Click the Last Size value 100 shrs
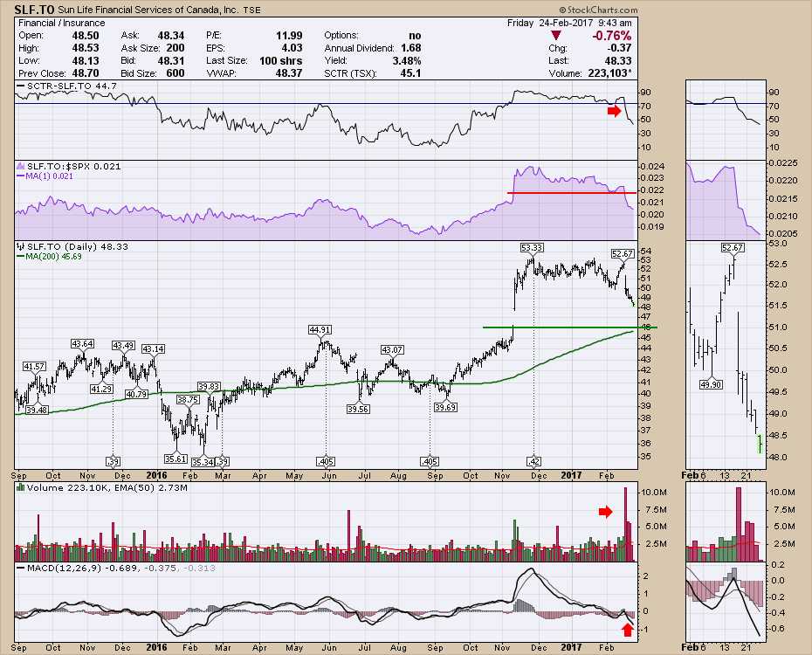 [280, 60]
